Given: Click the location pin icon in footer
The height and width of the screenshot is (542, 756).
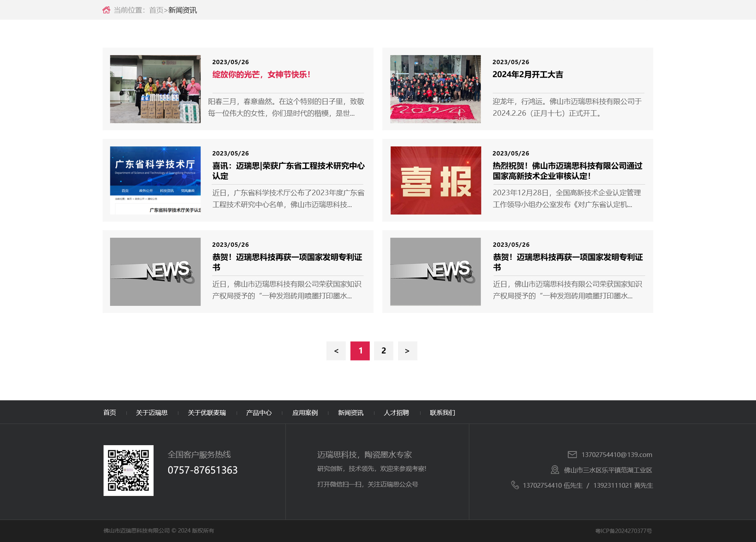Looking at the screenshot, I should pos(555,470).
